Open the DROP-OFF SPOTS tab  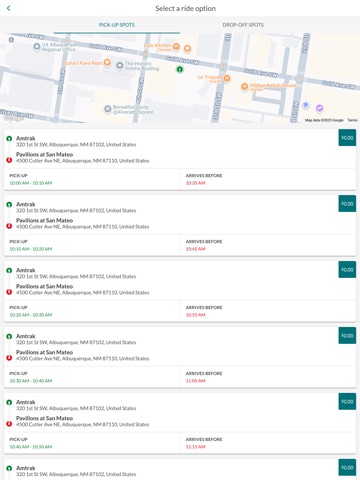tap(243, 25)
